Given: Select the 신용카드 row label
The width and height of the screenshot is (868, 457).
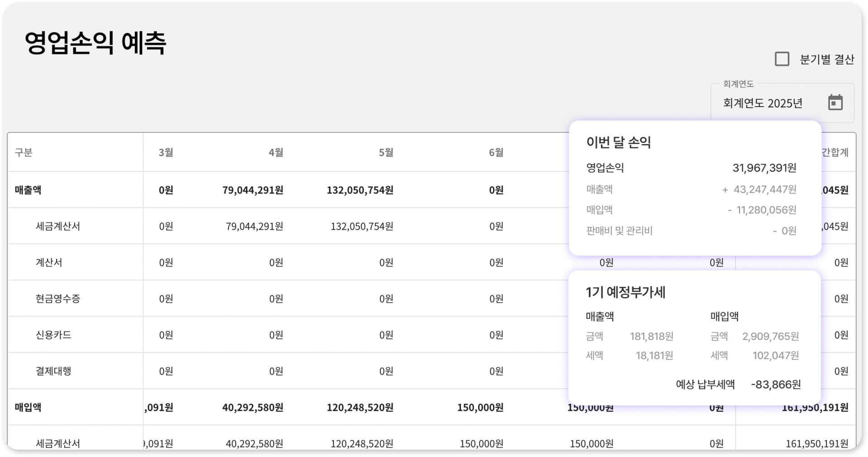Looking at the screenshot, I should point(53,335).
